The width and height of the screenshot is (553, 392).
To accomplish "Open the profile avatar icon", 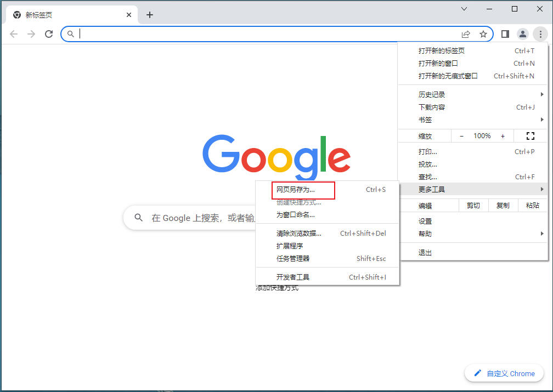I will tap(523, 34).
